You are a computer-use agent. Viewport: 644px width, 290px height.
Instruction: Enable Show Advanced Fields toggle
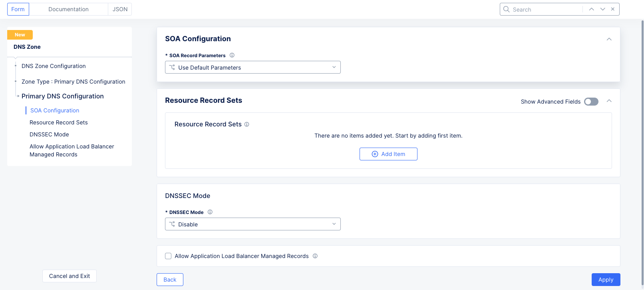pyautogui.click(x=591, y=102)
